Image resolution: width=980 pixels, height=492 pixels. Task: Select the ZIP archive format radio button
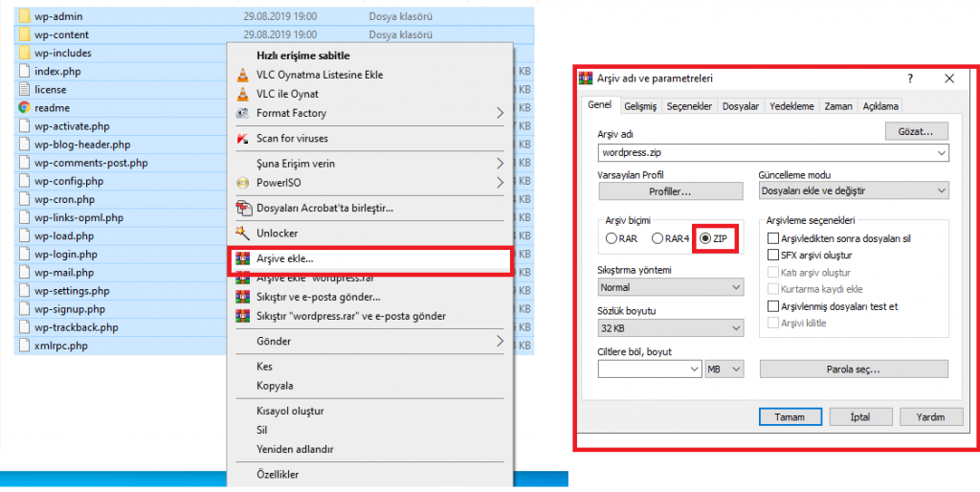[x=706, y=238]
